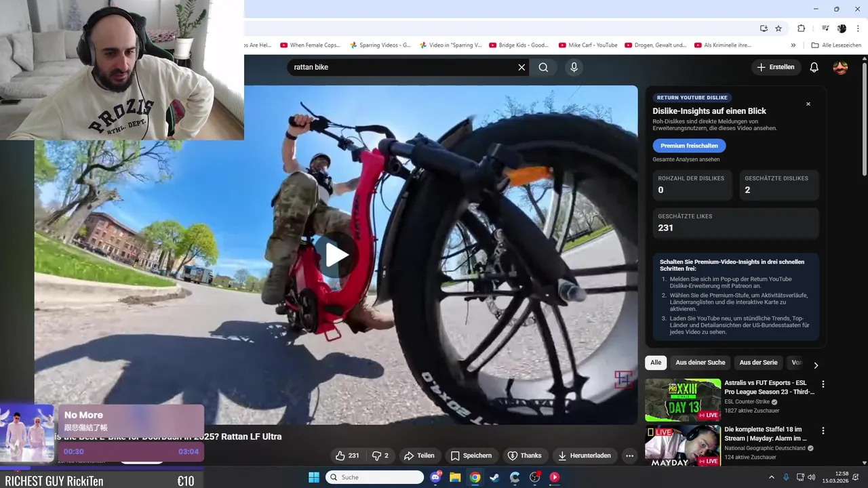Click Speichern to save video
This screenshot has width=868, height=488.
coord(471,455)
